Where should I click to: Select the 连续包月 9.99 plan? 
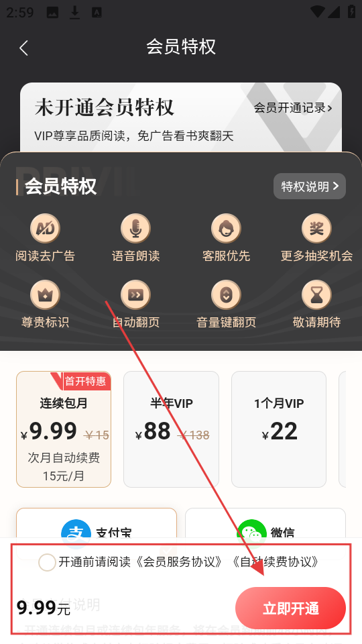(64, 429)
